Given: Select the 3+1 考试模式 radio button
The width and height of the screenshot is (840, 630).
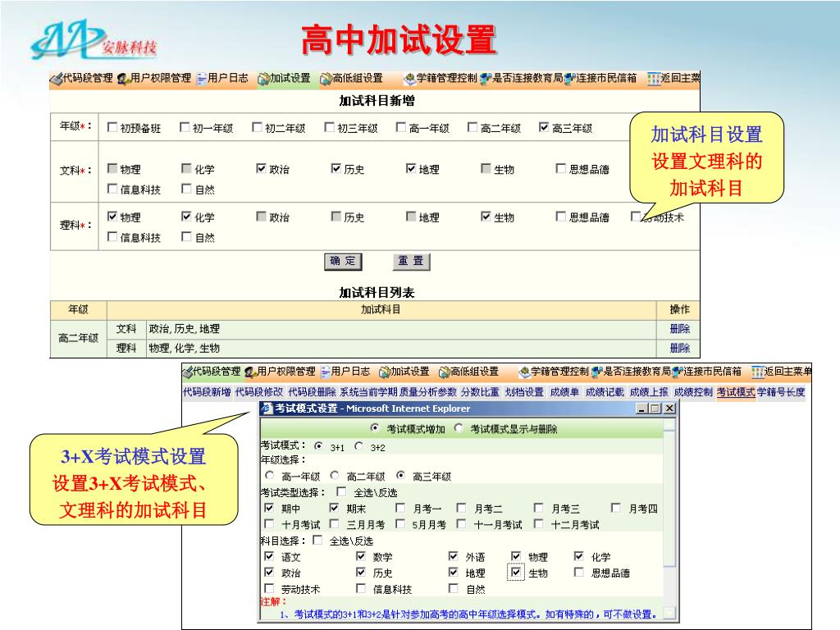Looking at the screenshot, I should click(319, 445).
